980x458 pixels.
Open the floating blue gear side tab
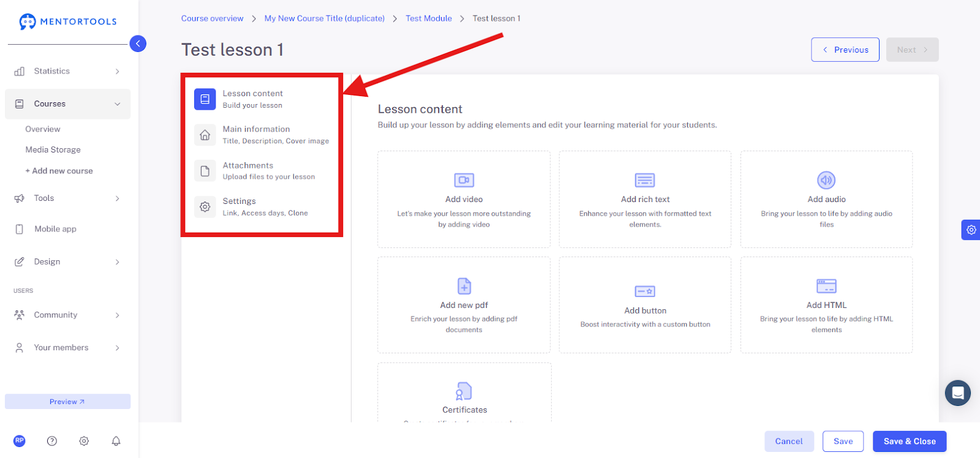tap(971, 230)
